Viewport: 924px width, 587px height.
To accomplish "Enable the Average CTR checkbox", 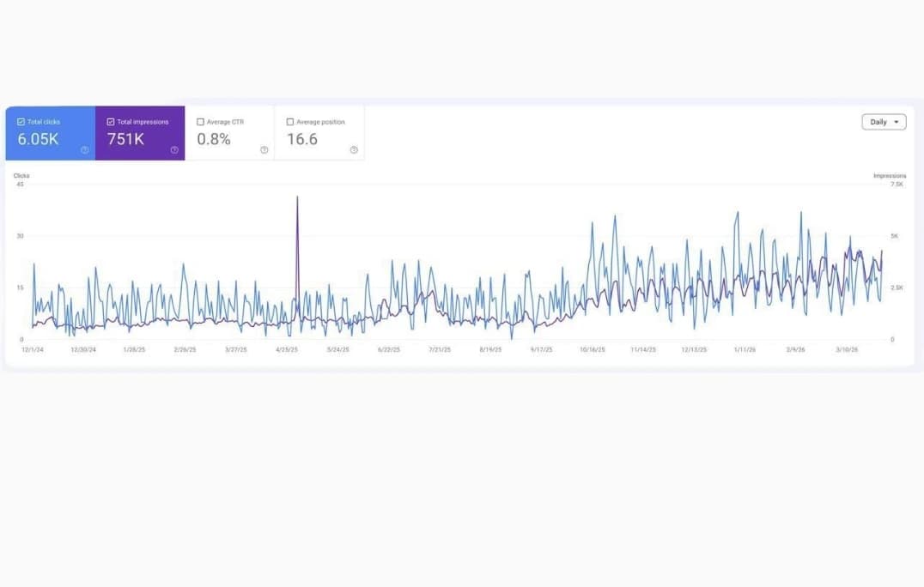I will [201, 121].
